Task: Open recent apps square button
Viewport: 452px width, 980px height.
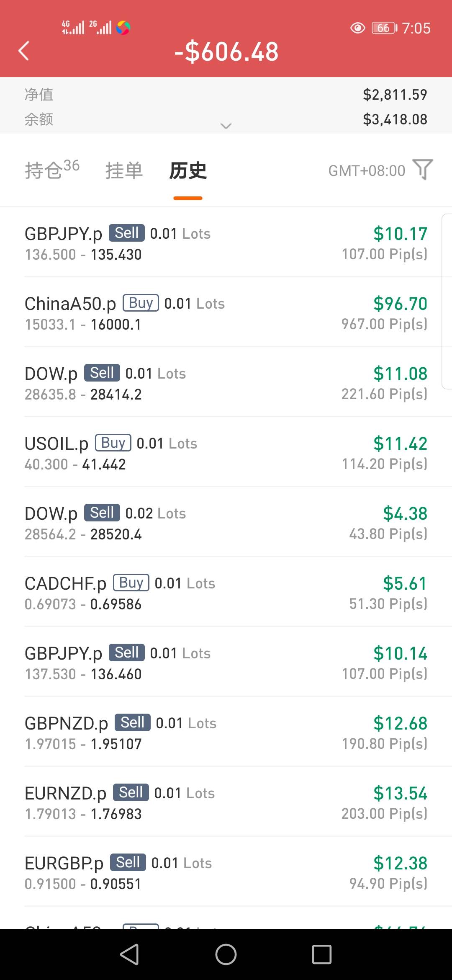Action: click(321, 954)
